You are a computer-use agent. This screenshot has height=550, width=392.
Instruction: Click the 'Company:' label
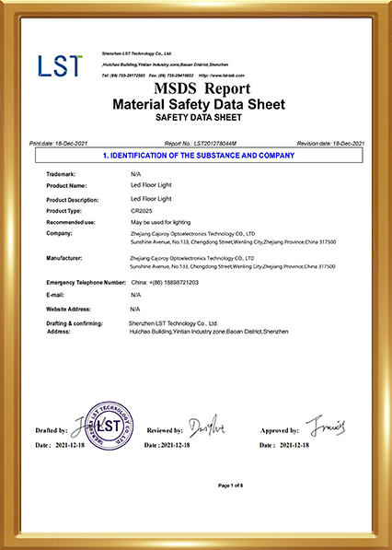pyautogui.click(x=59, y=233)
